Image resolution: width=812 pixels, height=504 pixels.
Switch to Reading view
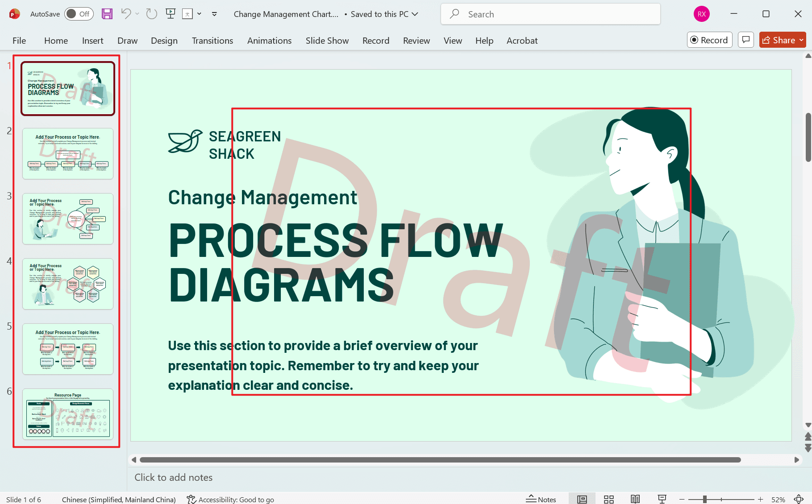pos(635,499)
